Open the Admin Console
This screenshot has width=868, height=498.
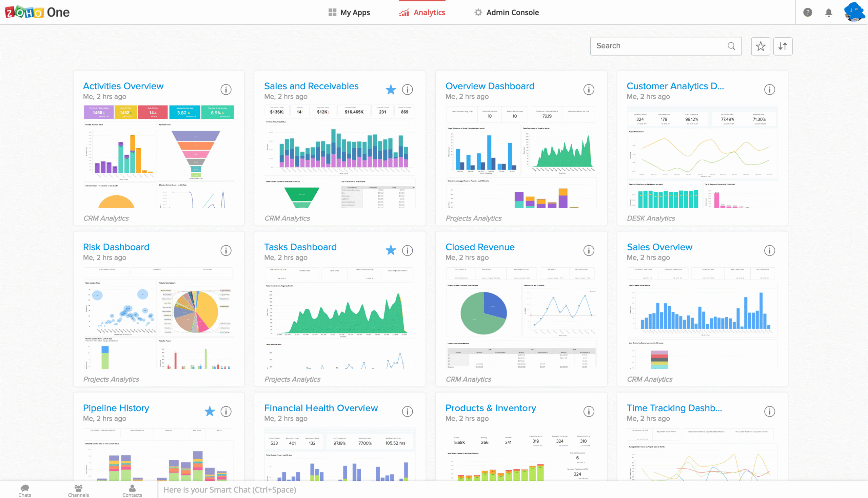tap(506, 12)
